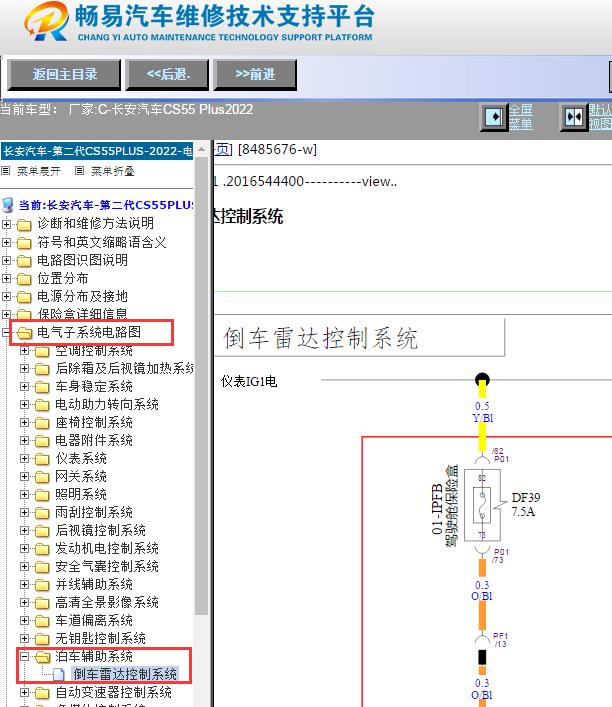The image size is (612, 707).
Task: Click the 菜单折叠 label
Action: (x=113, y=171)
